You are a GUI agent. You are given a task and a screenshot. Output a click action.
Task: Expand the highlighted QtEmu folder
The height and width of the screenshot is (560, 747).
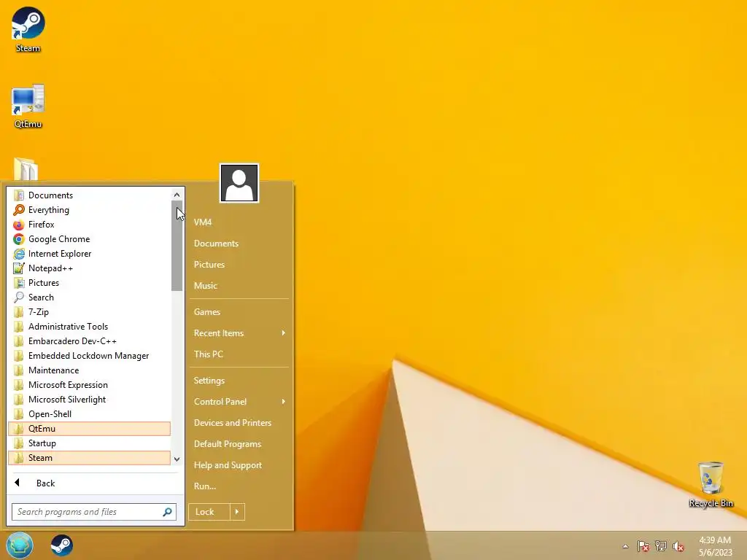point(89,429)
